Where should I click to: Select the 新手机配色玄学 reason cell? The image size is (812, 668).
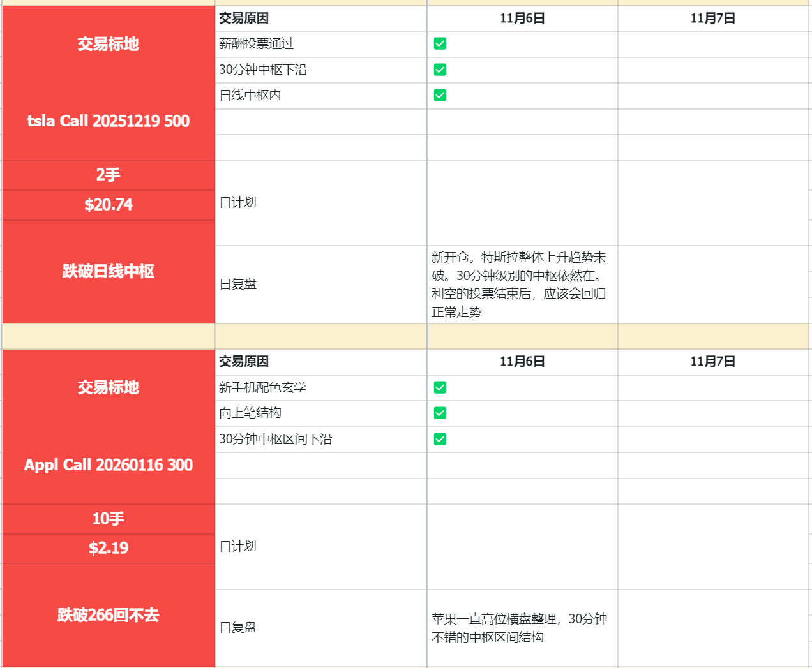tap(321, 388)
